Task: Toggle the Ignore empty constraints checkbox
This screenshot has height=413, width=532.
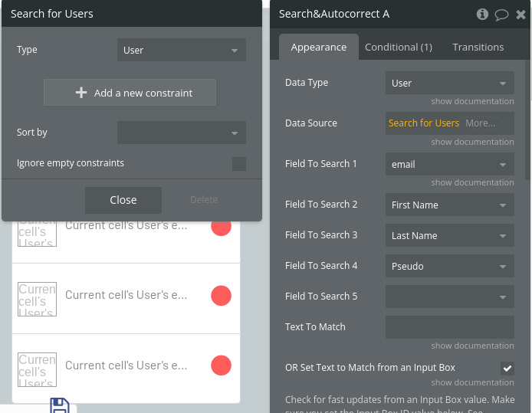Action: [239, 163]
